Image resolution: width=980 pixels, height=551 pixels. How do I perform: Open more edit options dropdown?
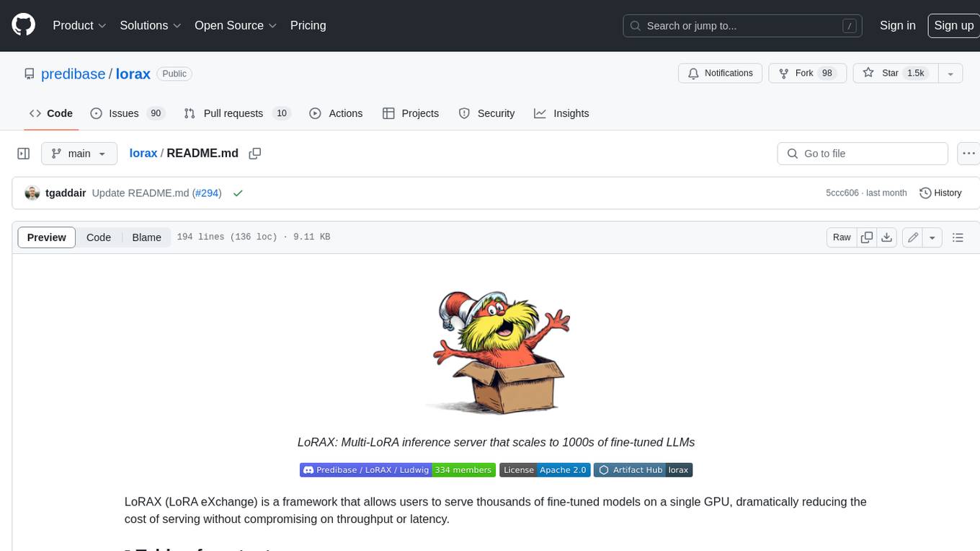[x=932, y=237]
